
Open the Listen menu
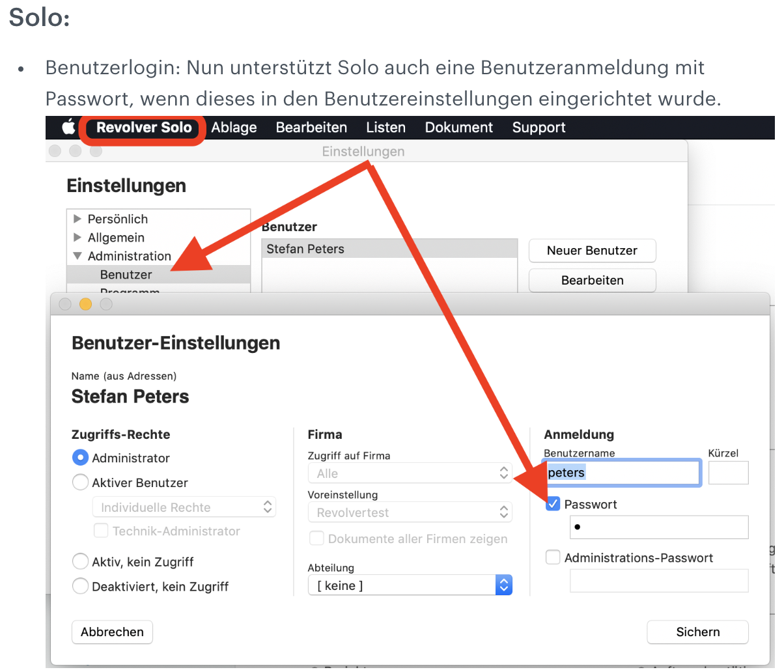(x=385, y=128)
